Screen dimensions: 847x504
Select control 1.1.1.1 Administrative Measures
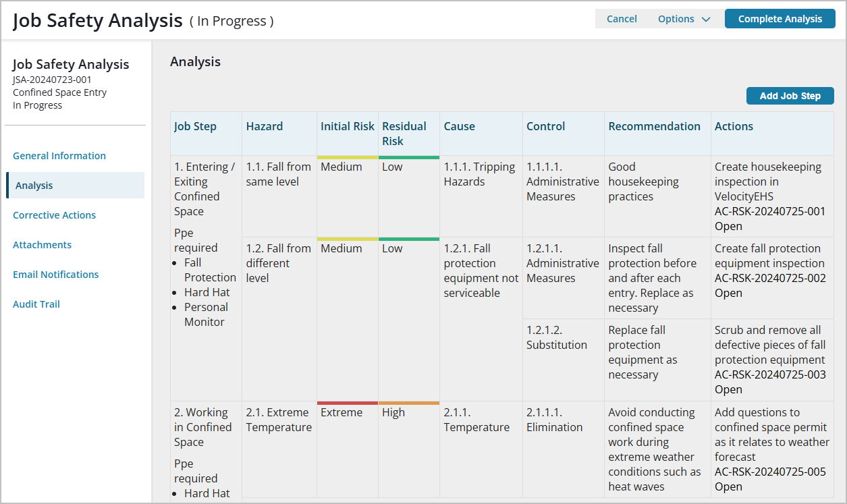[563, 181]
